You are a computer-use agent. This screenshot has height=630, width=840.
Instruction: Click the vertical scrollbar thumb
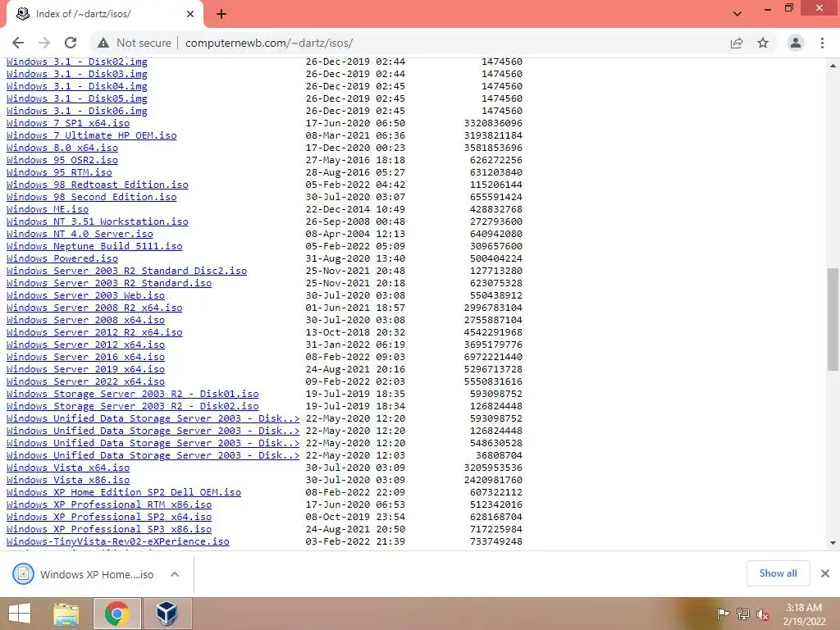[x=833, y=319]
